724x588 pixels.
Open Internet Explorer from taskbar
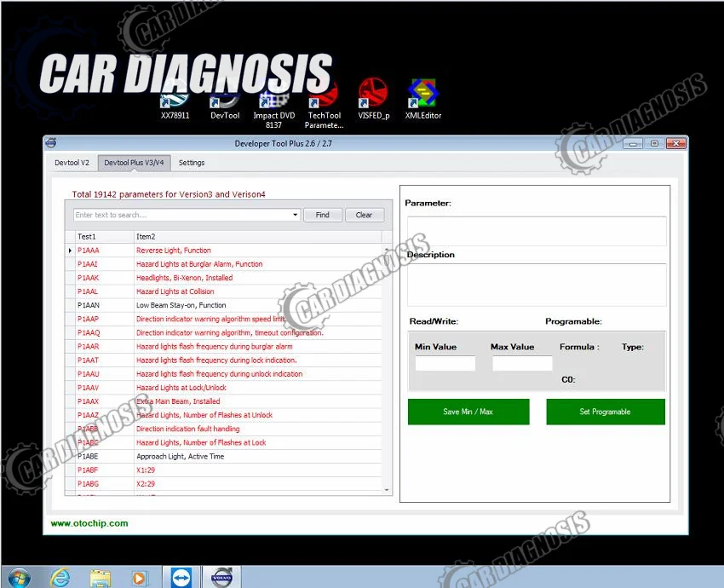point(60,577)
